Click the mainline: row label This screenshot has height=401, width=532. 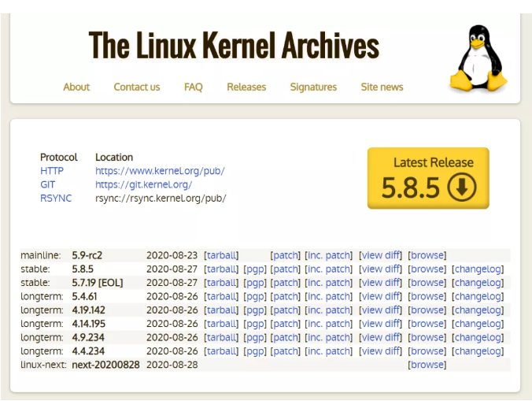[41, 255]
